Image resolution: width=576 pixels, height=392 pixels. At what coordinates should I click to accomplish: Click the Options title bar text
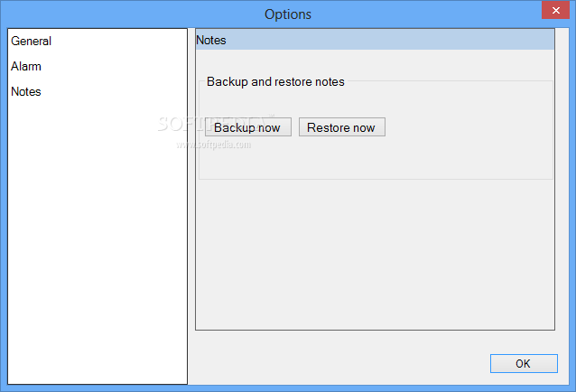tap(288, 14)
